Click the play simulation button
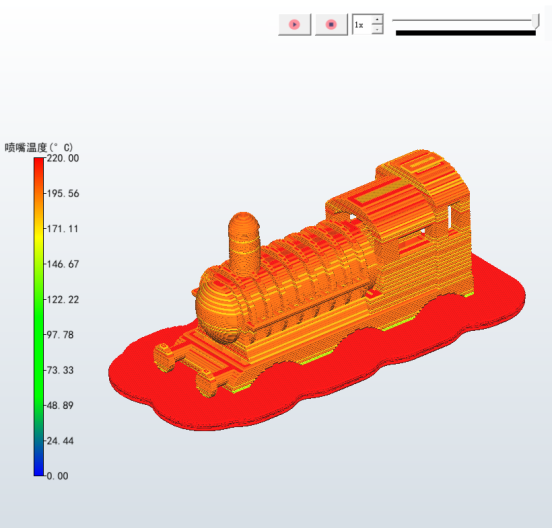Image resolution: width=552 pixels, height=528 pixels. [294, 24]
